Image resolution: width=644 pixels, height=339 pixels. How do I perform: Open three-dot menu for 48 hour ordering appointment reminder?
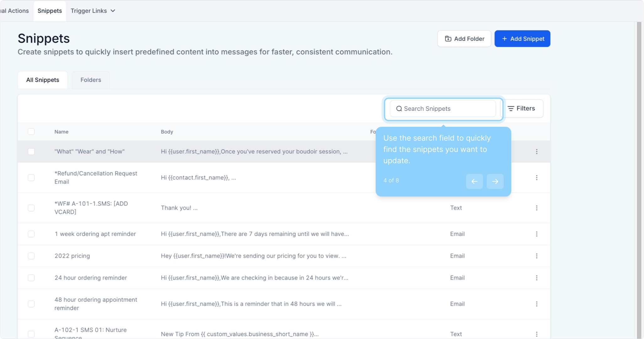pos(537,304)
